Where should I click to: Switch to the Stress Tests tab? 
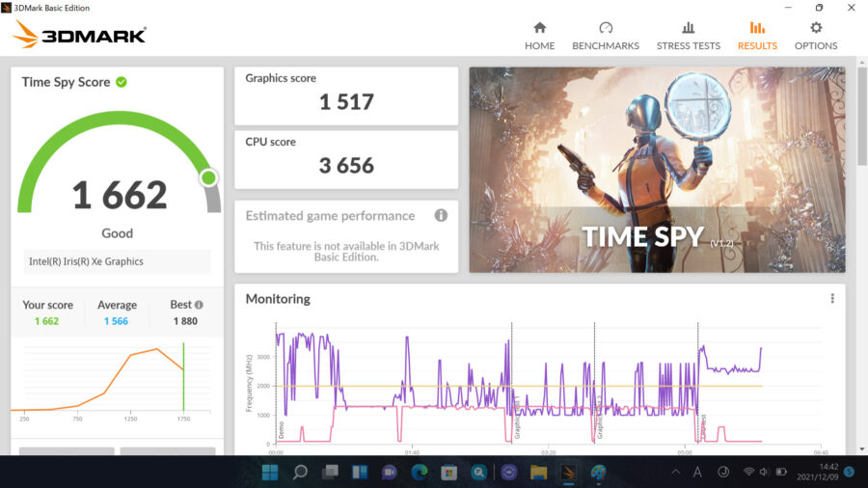[x=688, y=36]
